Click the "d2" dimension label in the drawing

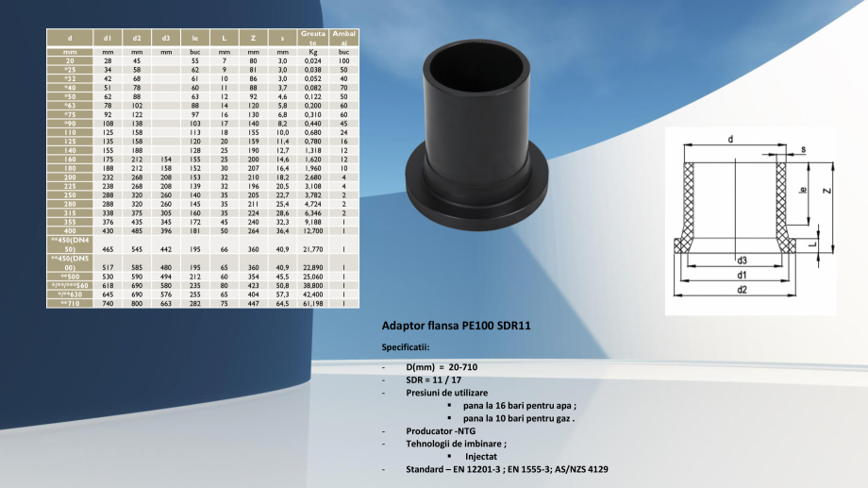click(742, 289)
